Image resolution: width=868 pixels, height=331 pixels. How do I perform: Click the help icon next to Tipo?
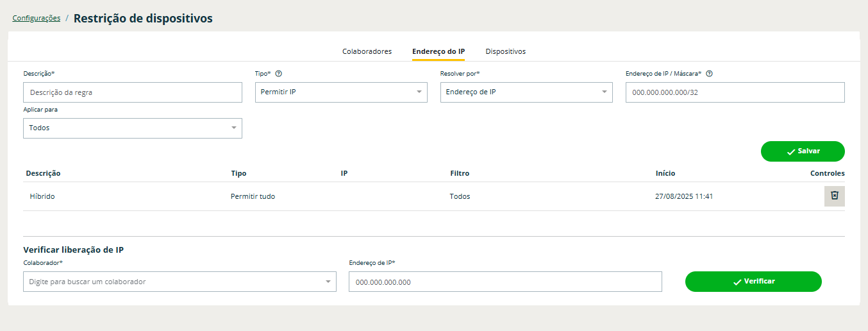(279, 74)
